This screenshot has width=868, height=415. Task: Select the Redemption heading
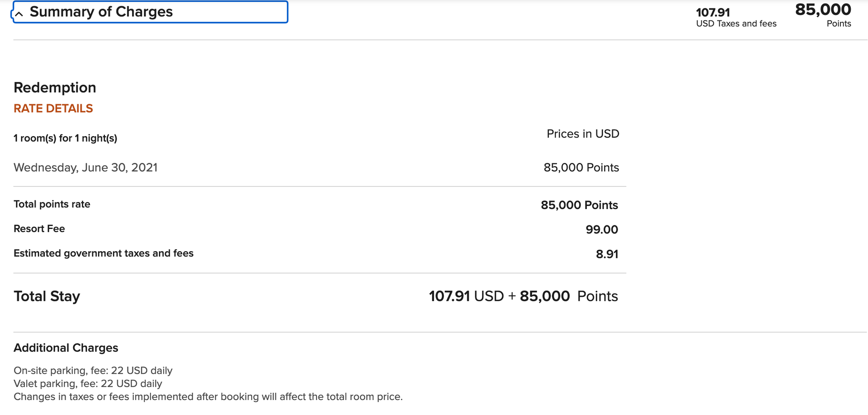click(x=55, y=87)
